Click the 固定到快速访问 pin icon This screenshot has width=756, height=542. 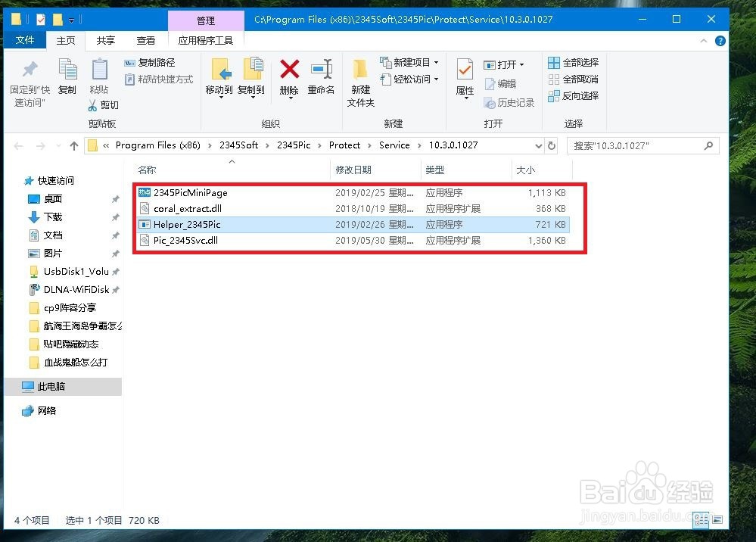pos(30,70)
